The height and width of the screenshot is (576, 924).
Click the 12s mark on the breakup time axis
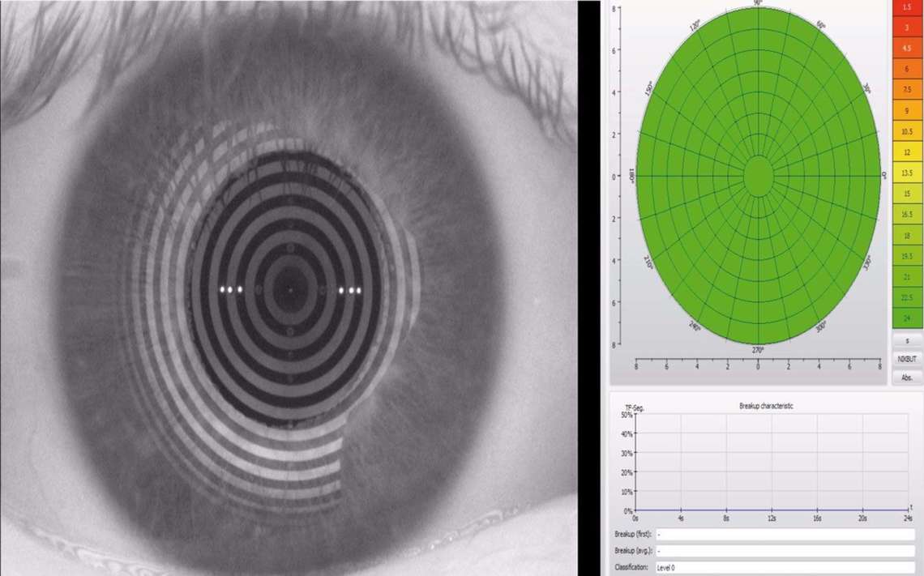(x=772, y=518)
